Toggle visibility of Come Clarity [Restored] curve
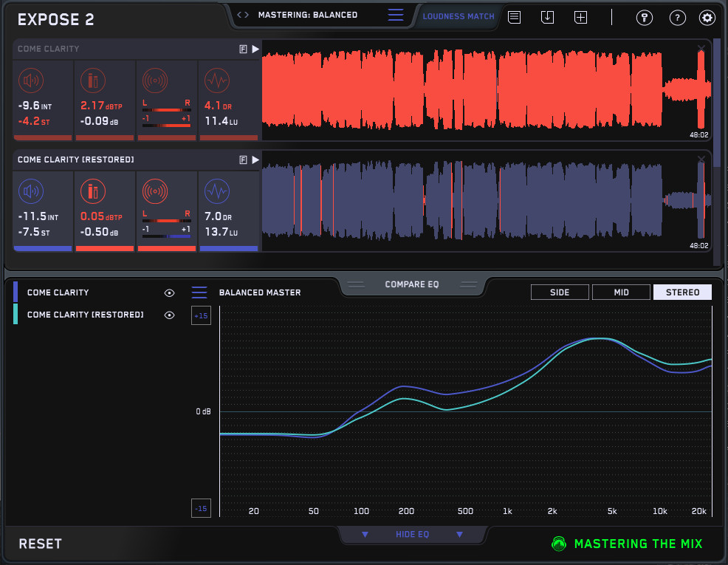Screen dimensions: 728x565 click(169, 315)
